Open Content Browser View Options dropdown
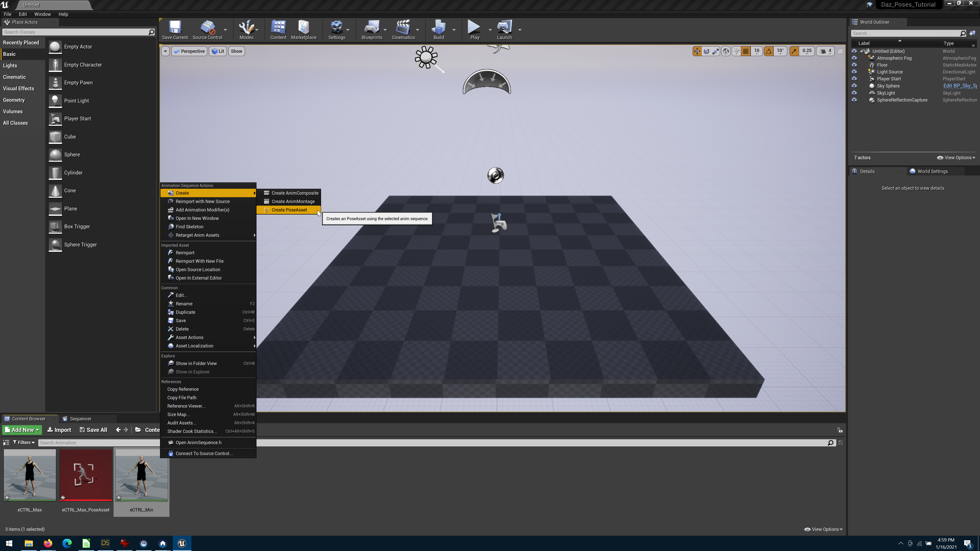 [823, 529]
